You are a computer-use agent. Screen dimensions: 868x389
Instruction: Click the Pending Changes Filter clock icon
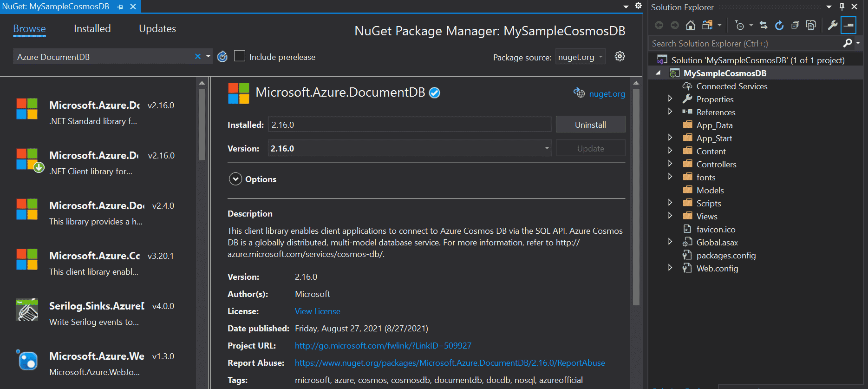coord(740,25)
